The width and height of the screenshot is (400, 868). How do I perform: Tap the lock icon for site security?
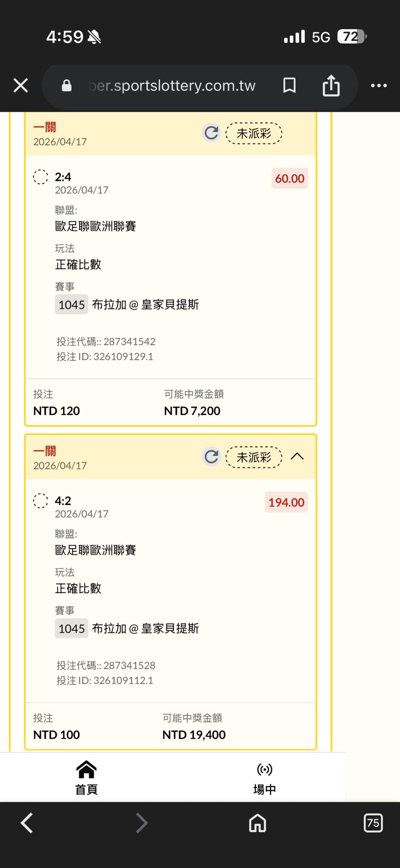point(67,86)
